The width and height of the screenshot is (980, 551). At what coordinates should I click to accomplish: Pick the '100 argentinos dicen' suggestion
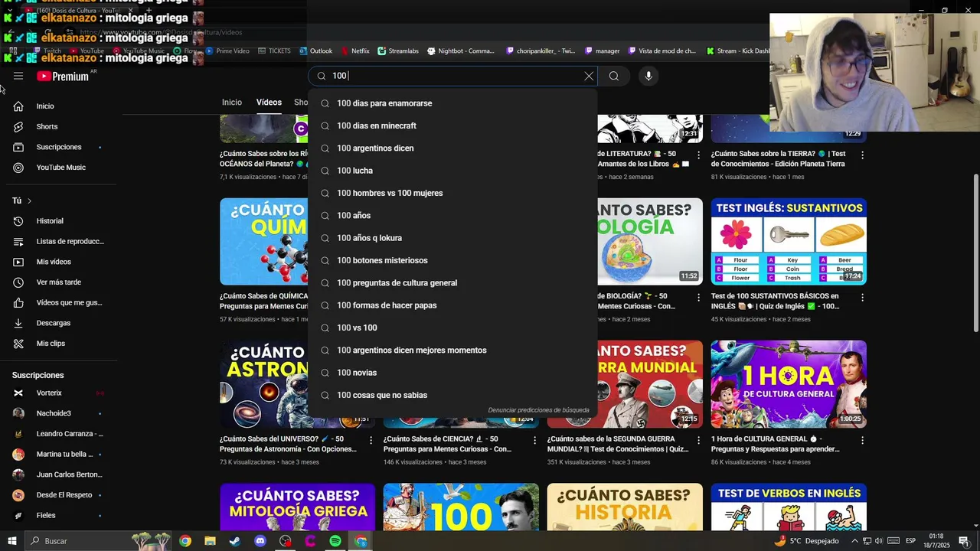[x=452, y=148]
